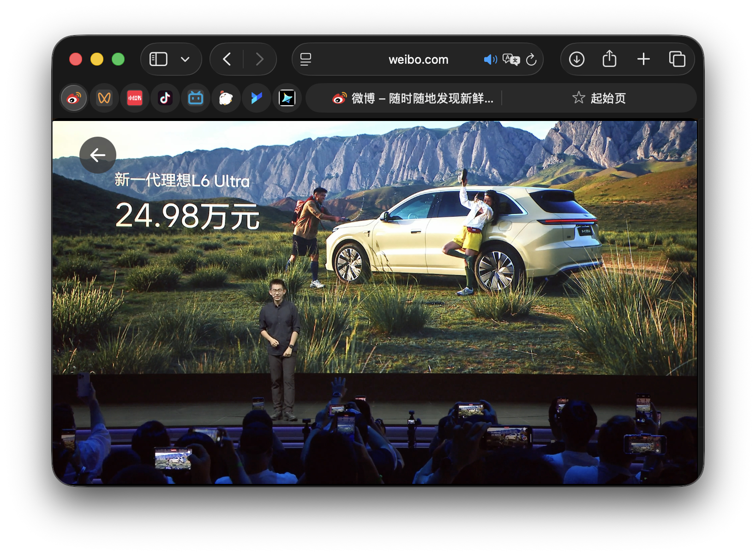Click the weibo.com address field
This screenshot has height=555, width=756.
coord(418,59)
